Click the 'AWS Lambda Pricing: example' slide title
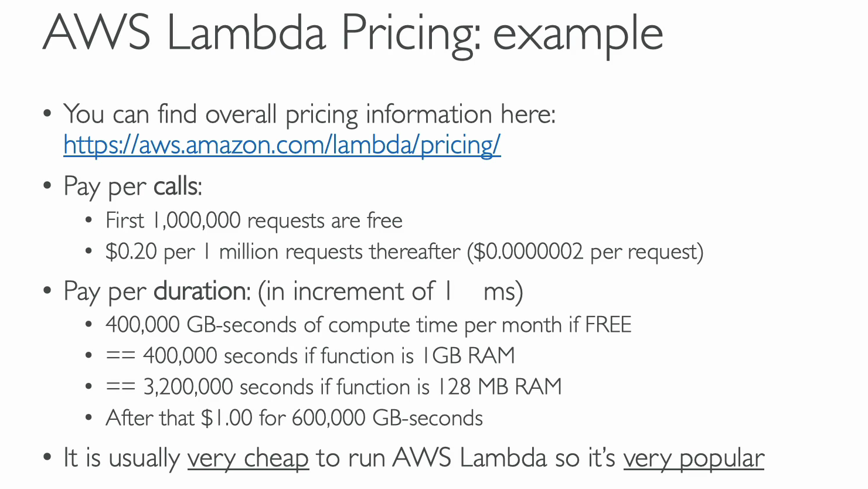The image size is (868, 489). click(353, 33)
